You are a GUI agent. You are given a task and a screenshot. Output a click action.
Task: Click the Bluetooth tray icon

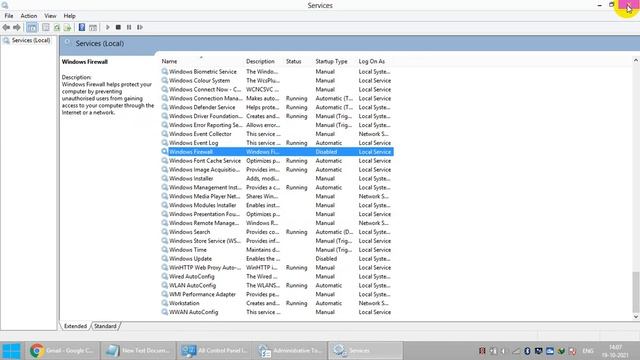tap(527, 351)
